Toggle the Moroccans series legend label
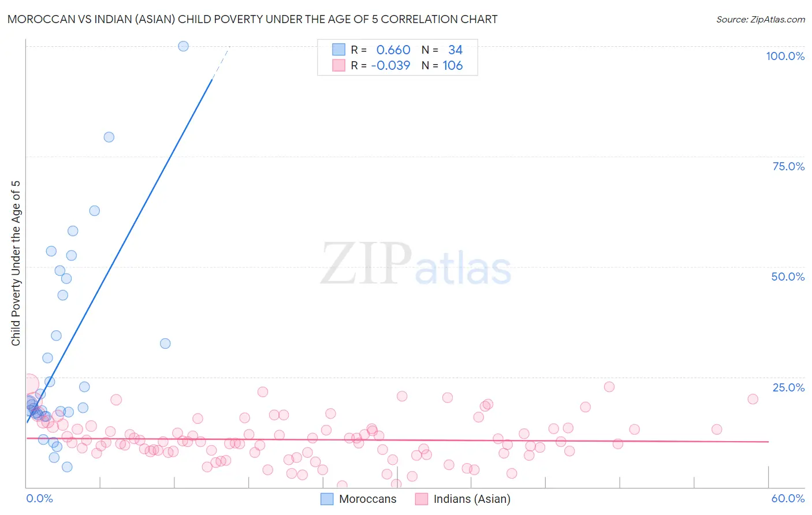Screen dimensions: 812x515 (367, 499)
